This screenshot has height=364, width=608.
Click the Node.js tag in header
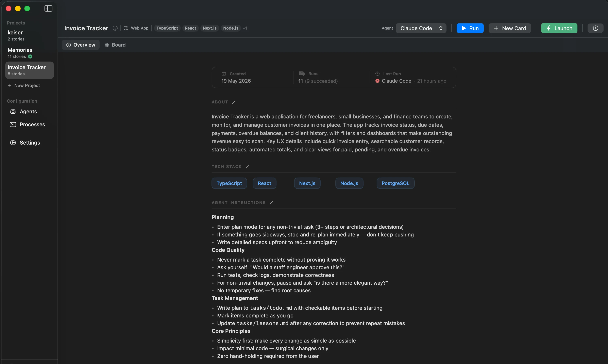(231, 28)
